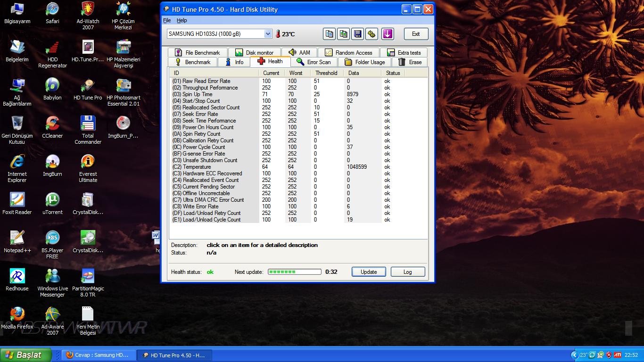Screen dimensions: 644x362
Task: Expand hidden system tray icons
Action: 574,355
